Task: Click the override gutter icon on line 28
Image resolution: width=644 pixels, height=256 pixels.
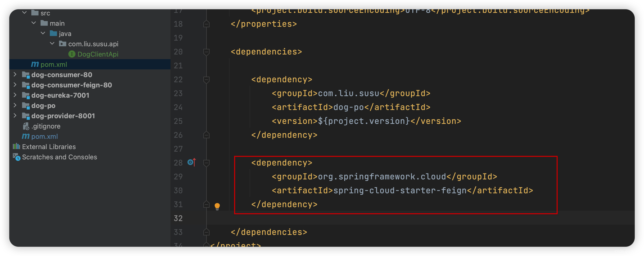Action: pos(192,162)
